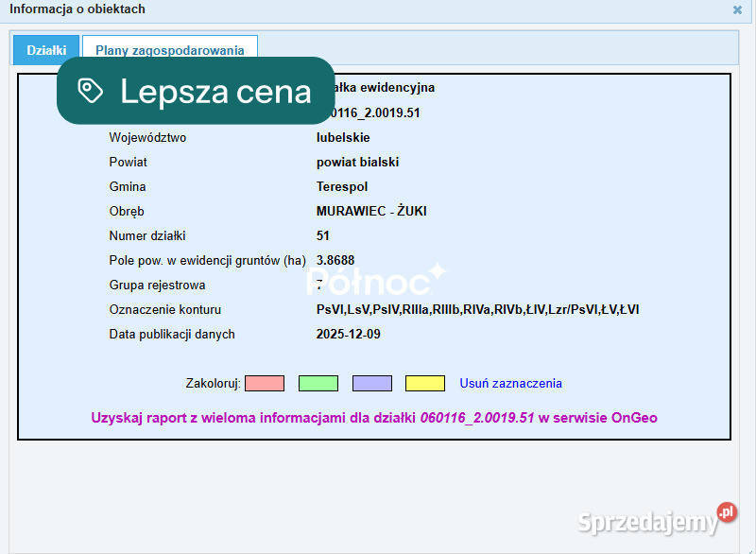Select the red highlight swatch
This screenshot has width=756, height=554.
(x=265, y=383)
